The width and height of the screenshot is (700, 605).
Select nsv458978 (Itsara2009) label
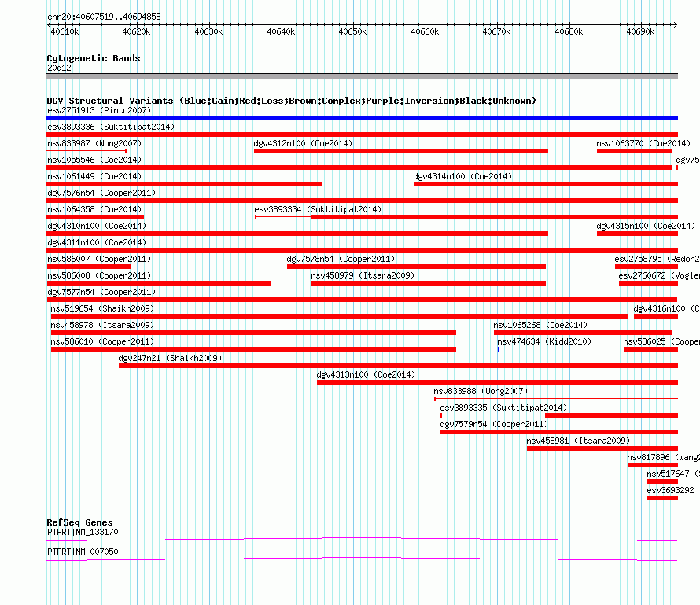pyautogui.click(x=101, y=325)
